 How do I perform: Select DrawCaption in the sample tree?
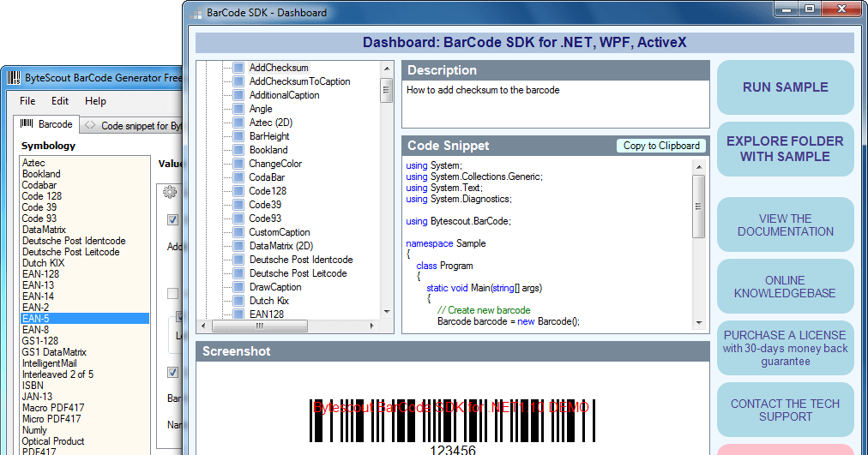pos(275,287)
